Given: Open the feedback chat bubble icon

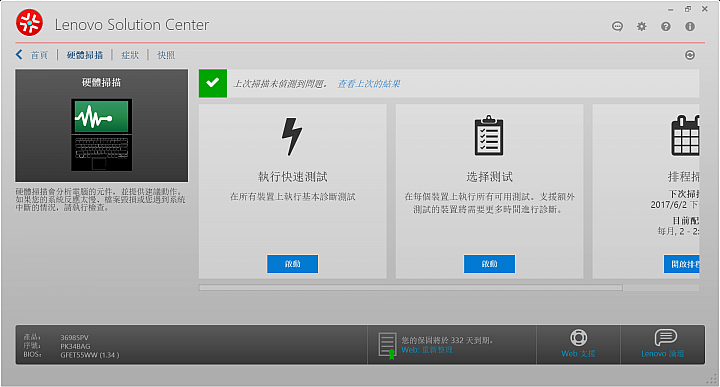Looking at the screenshot, I should point(618,27).
